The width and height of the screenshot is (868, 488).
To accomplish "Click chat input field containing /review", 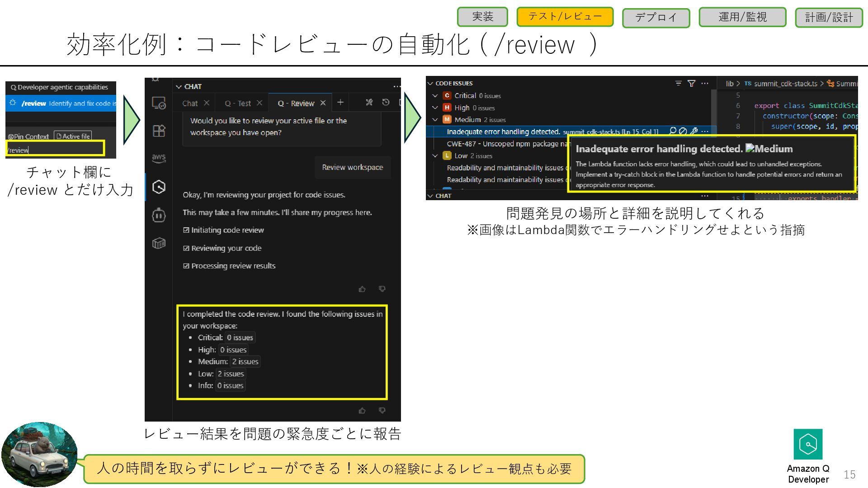I will (55, 149).
